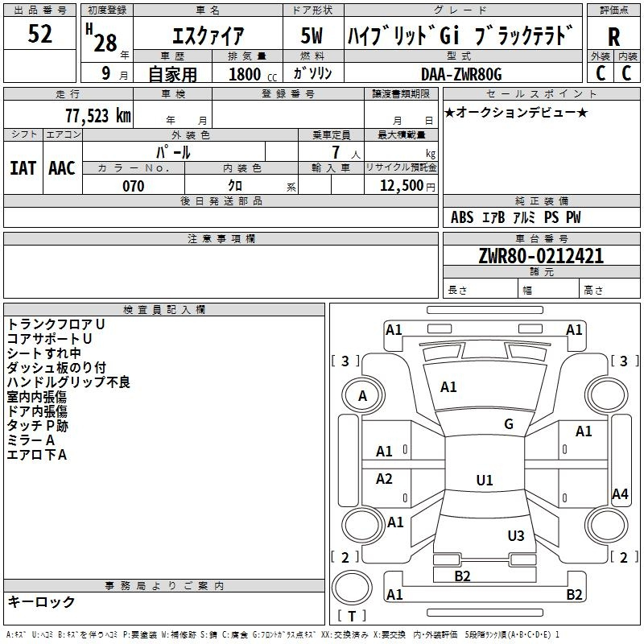The width and height of the screenshot is (644, 644).
Task: Select the circled A wheel marker
Action: (x=362, y=396)
